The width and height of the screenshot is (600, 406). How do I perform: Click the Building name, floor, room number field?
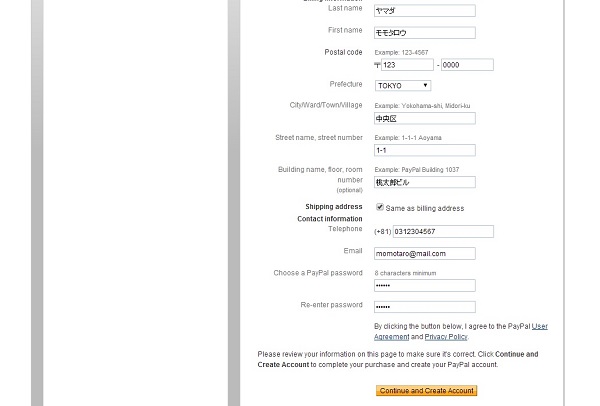(424, 183)
